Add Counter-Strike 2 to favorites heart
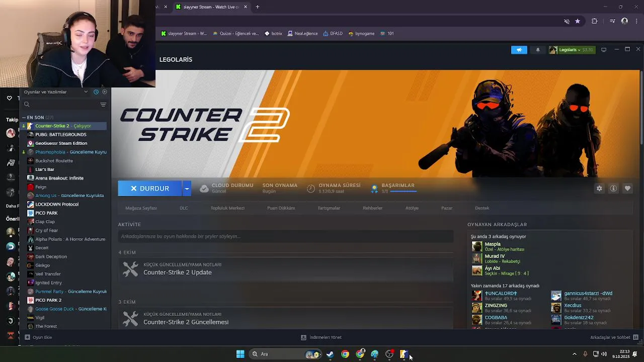This screenshot has height=362, width=644. point(627,189)
